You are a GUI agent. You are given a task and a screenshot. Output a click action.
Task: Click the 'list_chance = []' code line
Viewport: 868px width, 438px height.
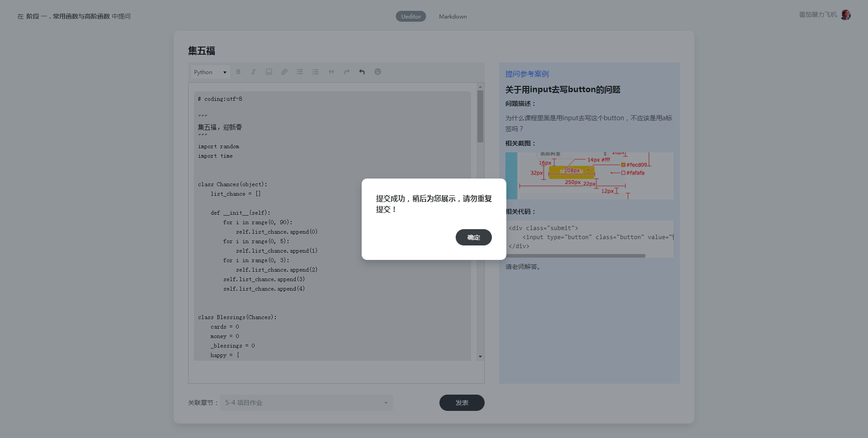pos(236,194)
